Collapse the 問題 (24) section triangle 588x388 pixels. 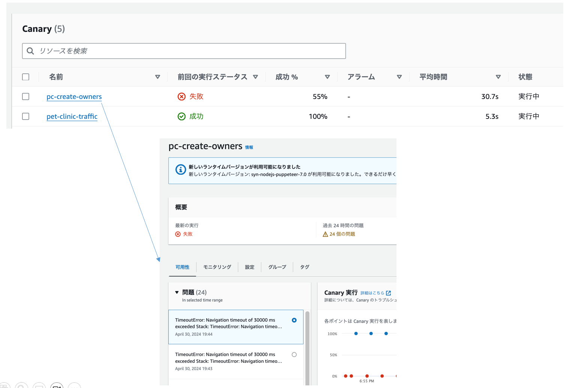pos(177,292)
